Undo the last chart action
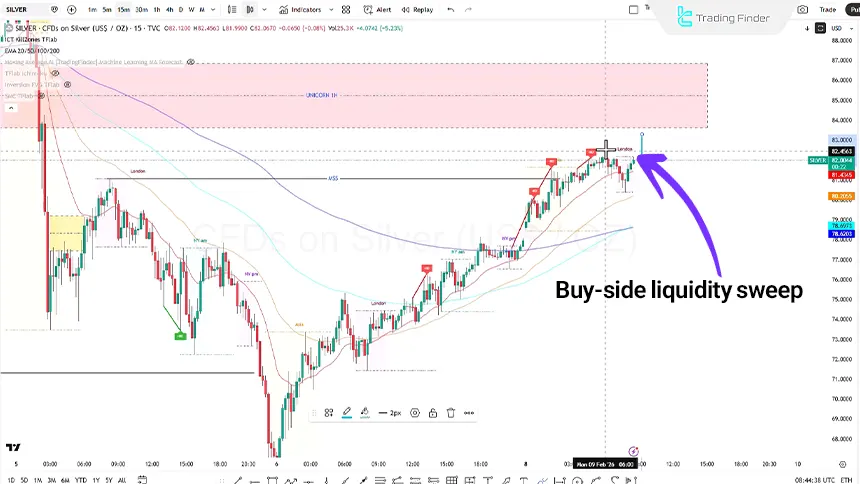860x484 pixels. [451, 9]
